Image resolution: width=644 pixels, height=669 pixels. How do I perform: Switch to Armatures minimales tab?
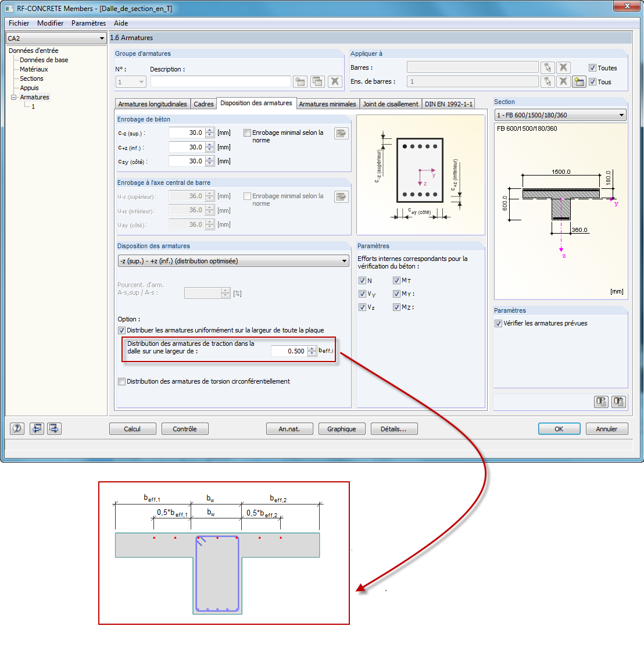click(327, 104)
